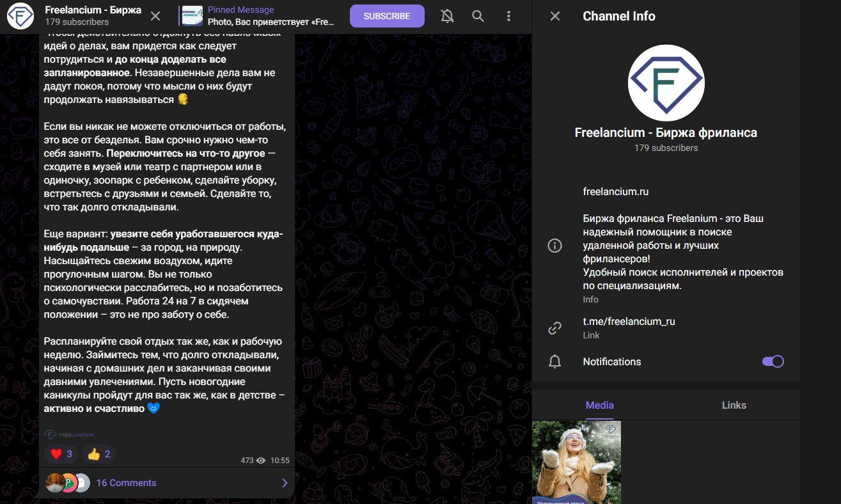
Task: Click the Freelancium channel avatar in header
Action: click(x=20, y=16)
